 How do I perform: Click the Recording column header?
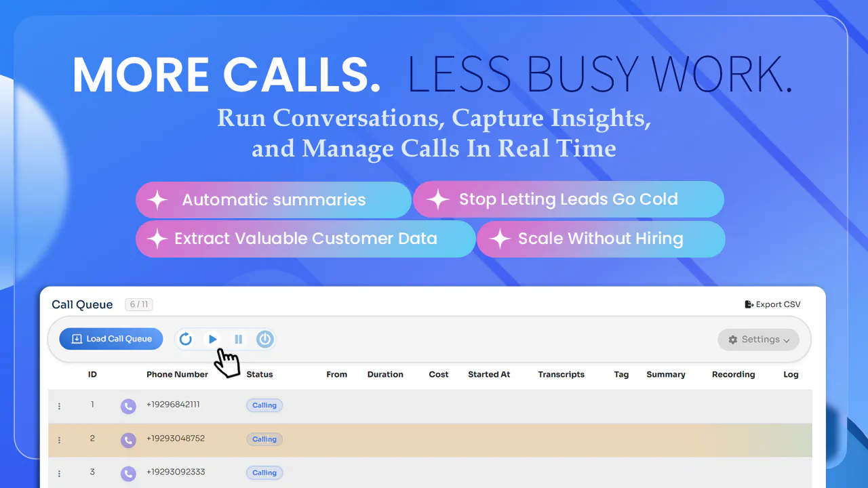pyautogui.click(x=734, y=374)
